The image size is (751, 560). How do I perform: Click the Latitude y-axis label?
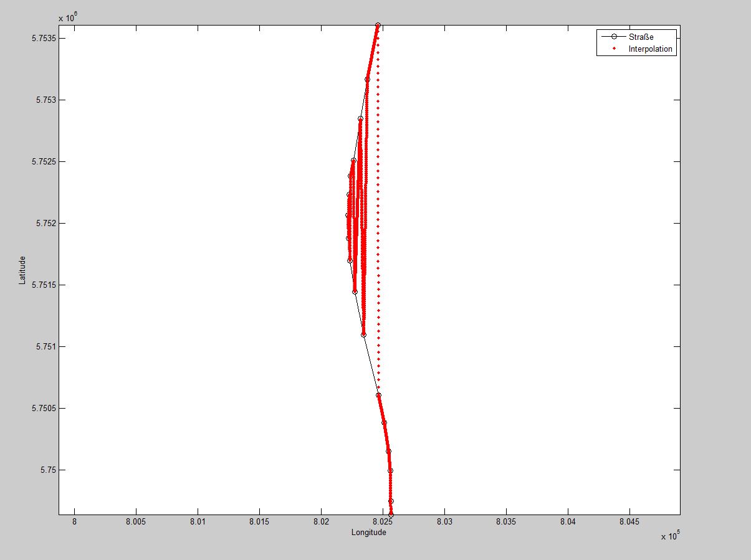pos(22,270)
